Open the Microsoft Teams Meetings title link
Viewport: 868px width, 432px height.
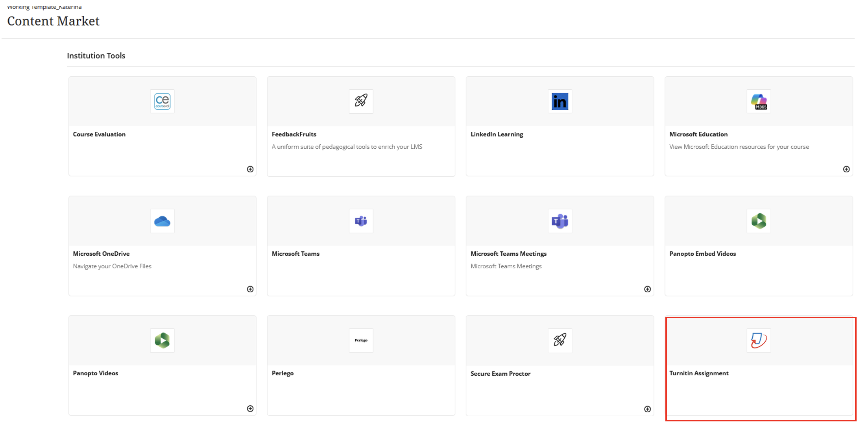509,254
